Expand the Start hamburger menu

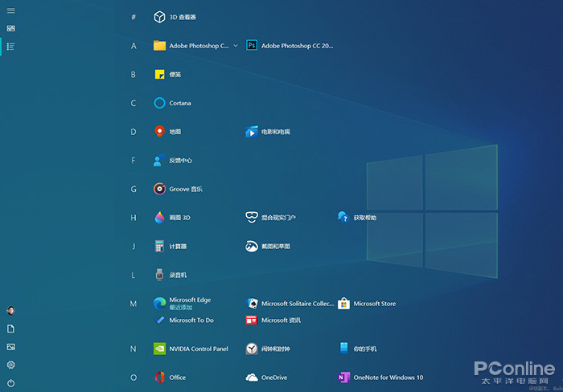[10, 10]
